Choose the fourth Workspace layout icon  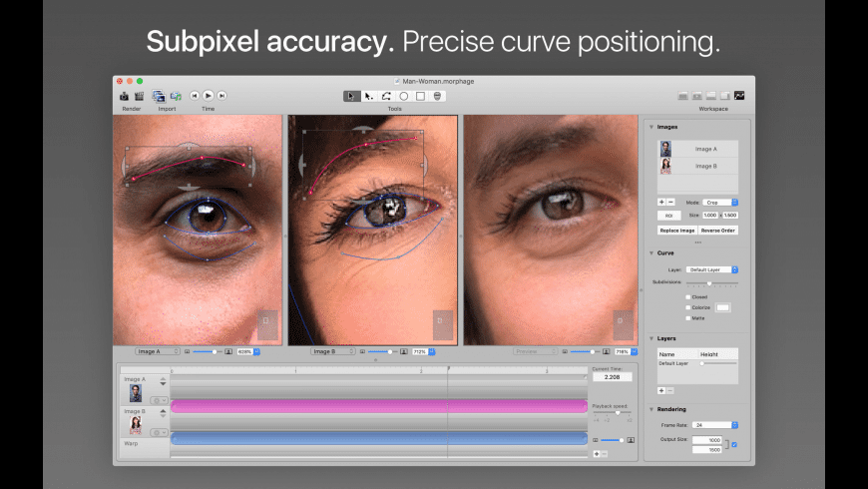point(725,96)
